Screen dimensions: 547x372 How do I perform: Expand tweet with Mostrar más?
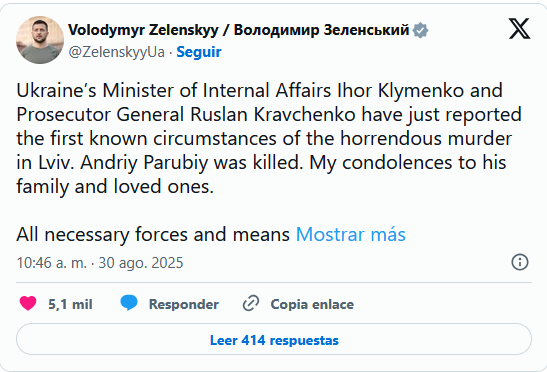(x=351, y=234)
